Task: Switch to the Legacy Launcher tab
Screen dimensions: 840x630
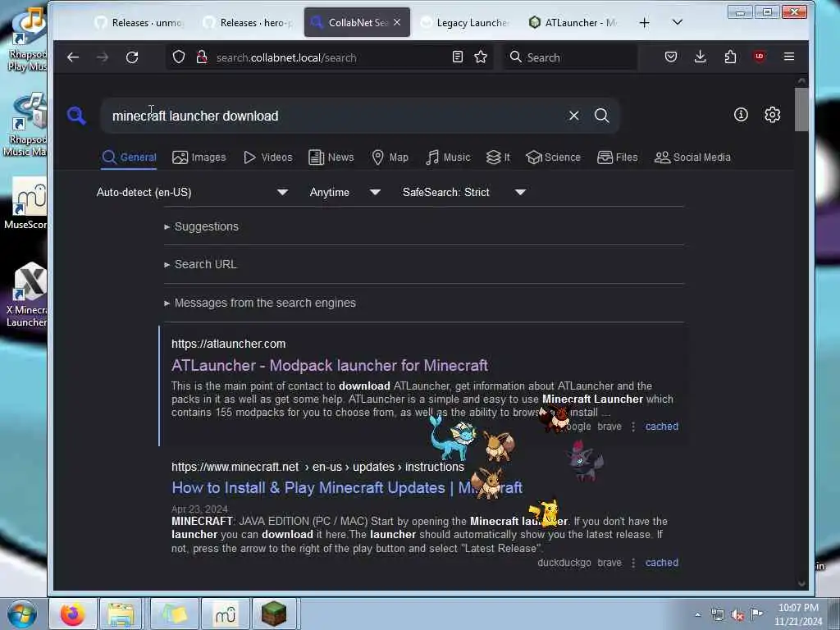Action: (x=465, y=22)
